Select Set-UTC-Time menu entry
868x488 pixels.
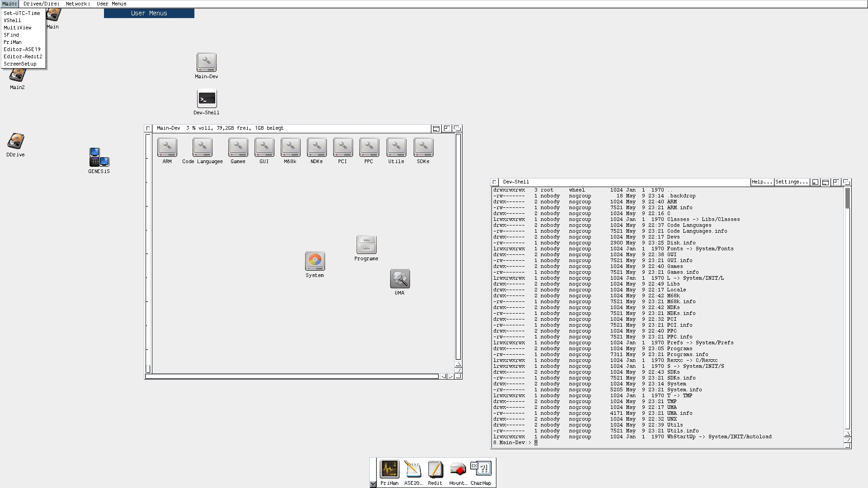22,13
